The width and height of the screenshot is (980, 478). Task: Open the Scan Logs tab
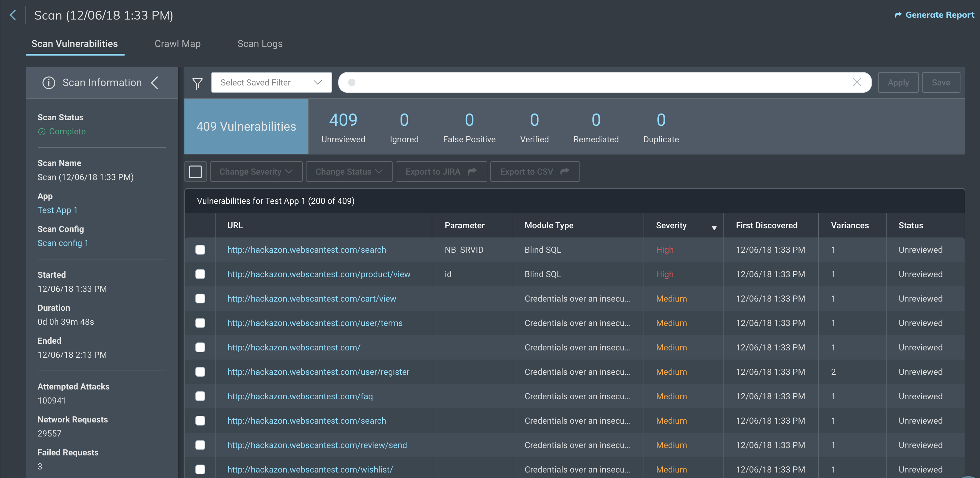point(260,44)
